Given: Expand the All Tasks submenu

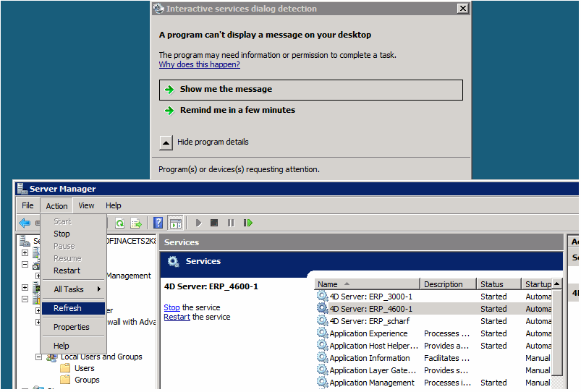Looking at the screenshot, I should 73,289.
